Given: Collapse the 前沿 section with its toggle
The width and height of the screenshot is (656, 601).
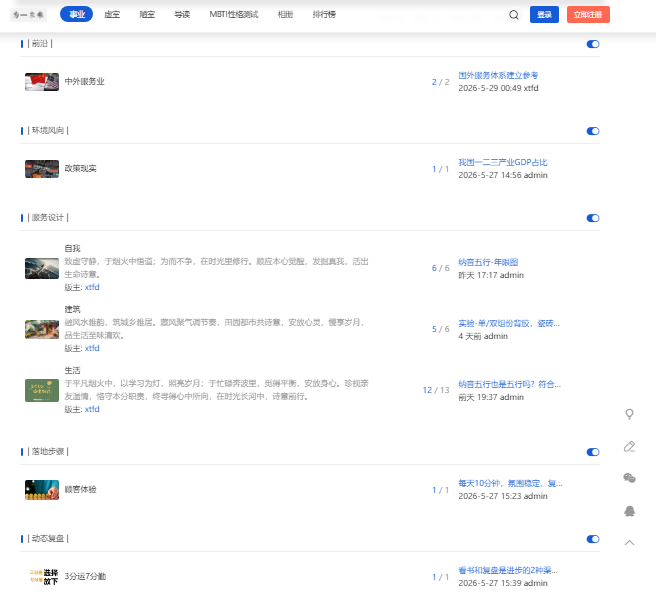Looking at the screenshot, I should click(593, 44).
